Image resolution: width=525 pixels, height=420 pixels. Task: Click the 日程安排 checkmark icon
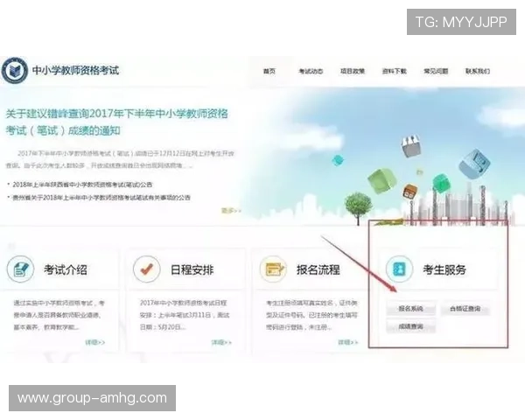tap(147, 269)
